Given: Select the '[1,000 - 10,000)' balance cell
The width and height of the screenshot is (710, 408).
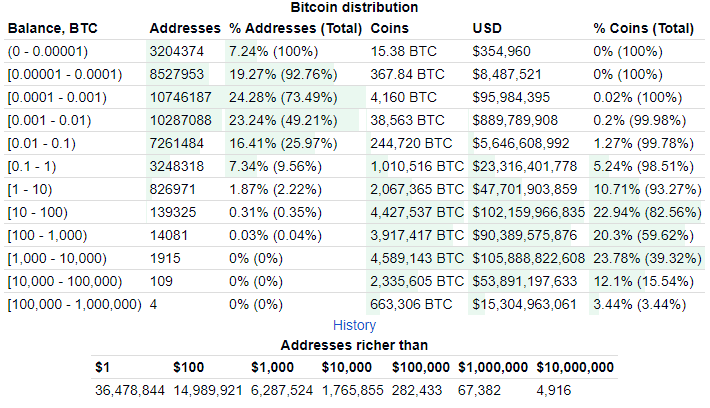Looking at the screenshot, I should click(x=57, y=259).
